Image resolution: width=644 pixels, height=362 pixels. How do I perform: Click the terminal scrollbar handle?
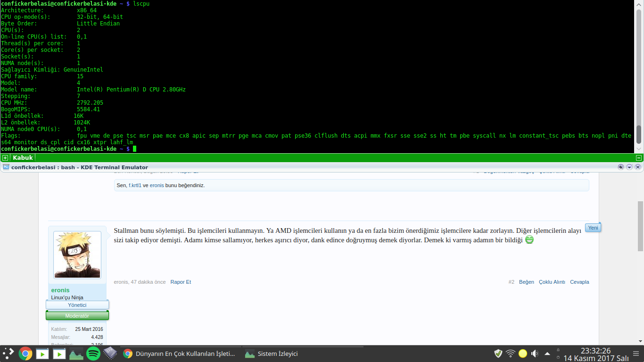coord(639,134)
